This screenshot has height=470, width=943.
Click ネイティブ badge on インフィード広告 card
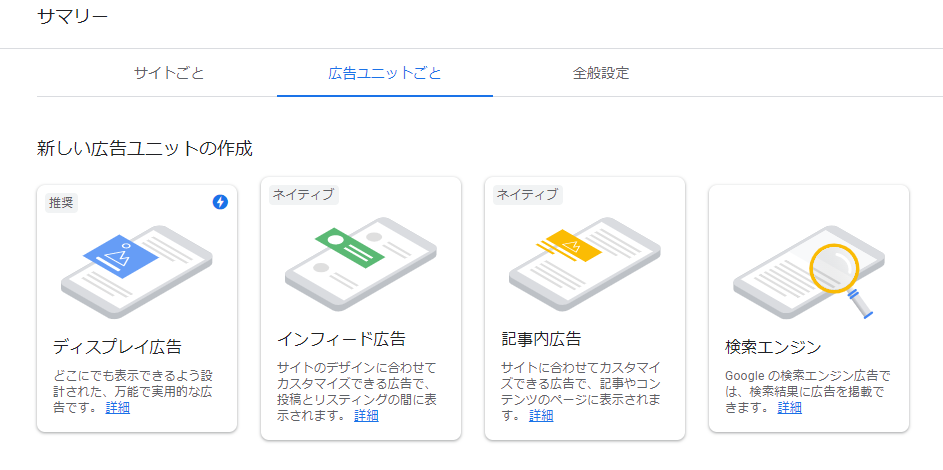304,195
